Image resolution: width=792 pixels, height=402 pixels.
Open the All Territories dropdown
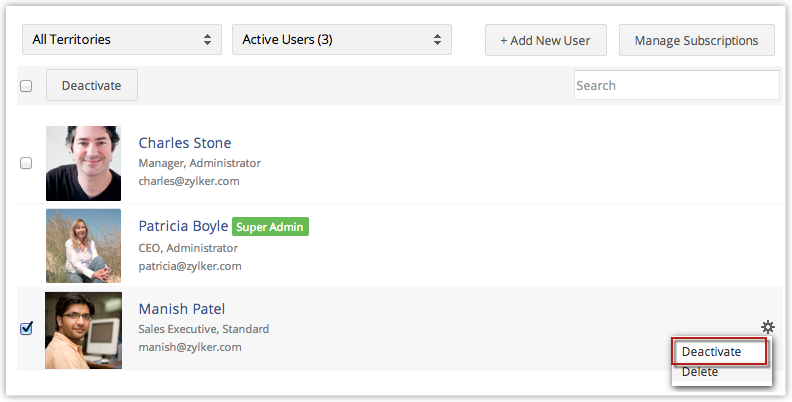pos(122,40)
